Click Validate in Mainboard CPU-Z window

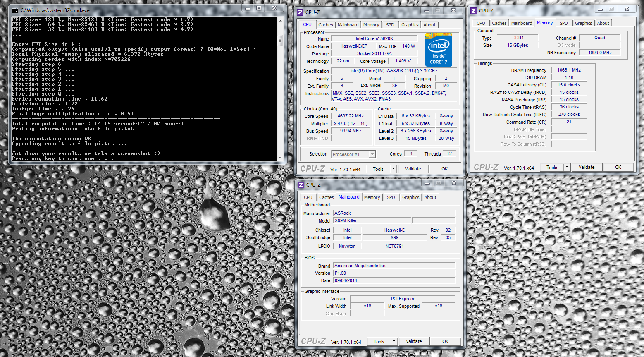[414, 341]
